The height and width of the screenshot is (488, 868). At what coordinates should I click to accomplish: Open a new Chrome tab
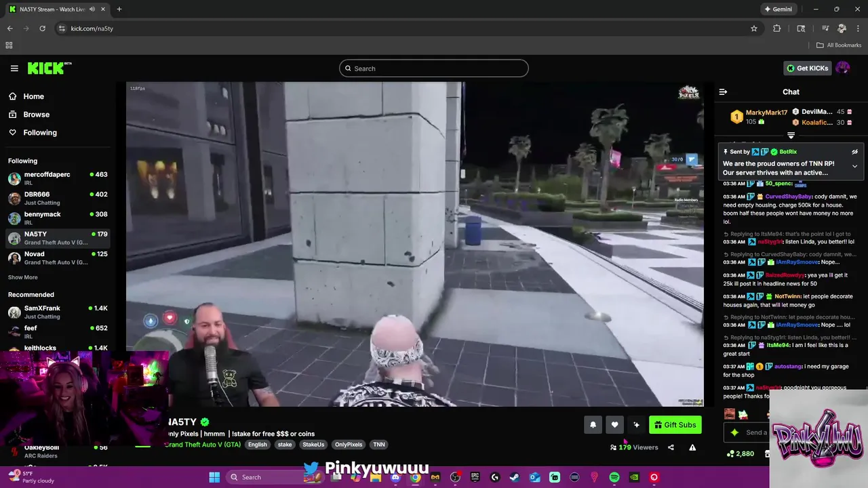119,9
